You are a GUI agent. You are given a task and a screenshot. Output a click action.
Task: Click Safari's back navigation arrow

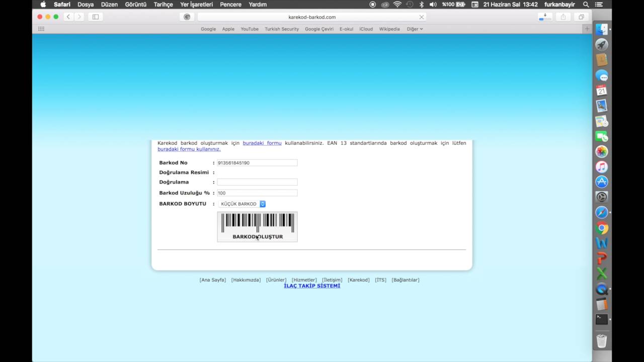[68, 17]
